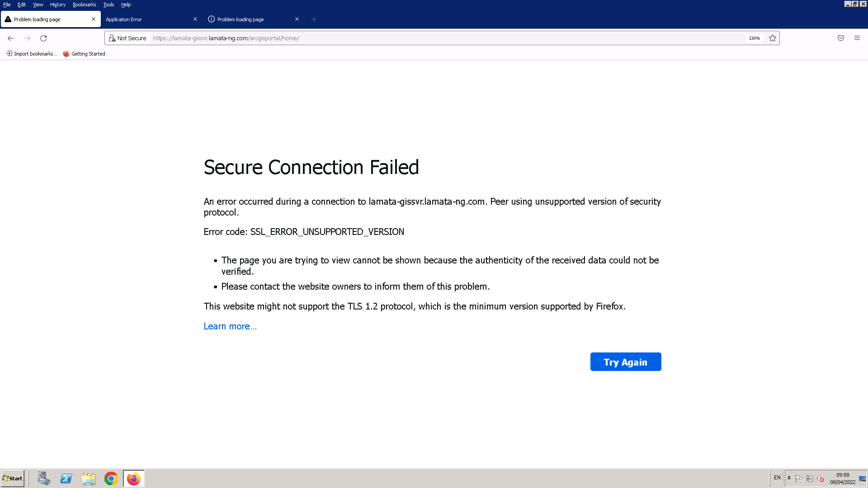Reload the current page
The height and width of the screenshot is (488, 868).
point(43,38)
